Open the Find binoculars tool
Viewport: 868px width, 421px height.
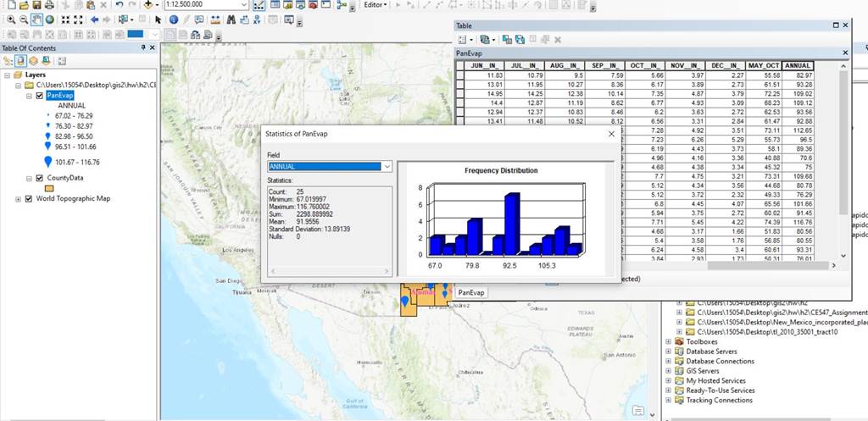pyautogui.click(x=231, y=19)
